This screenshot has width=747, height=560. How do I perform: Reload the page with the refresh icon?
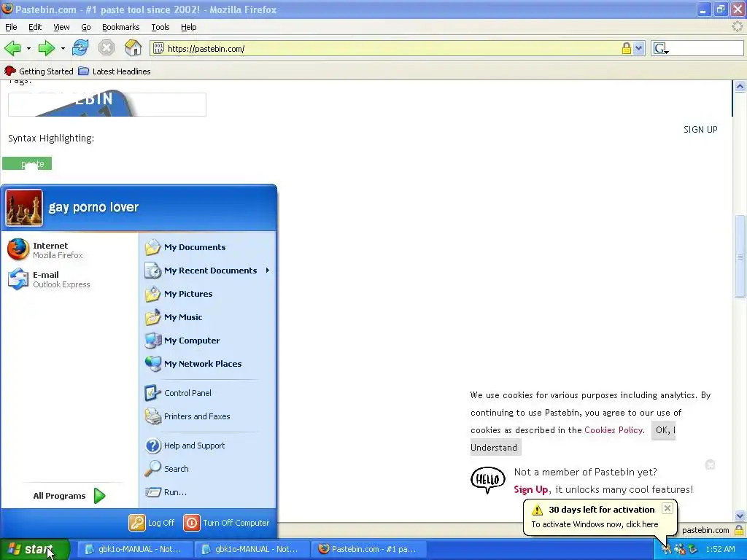pos(80,48)
